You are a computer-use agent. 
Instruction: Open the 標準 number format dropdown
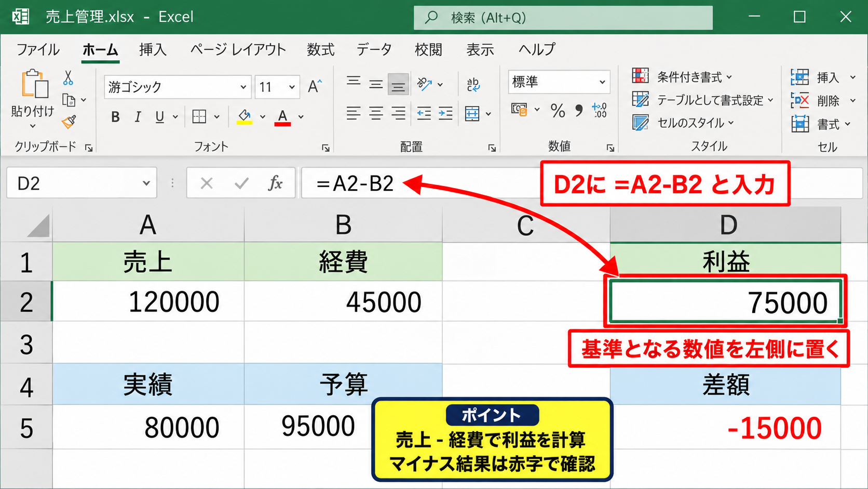[602, 82]
